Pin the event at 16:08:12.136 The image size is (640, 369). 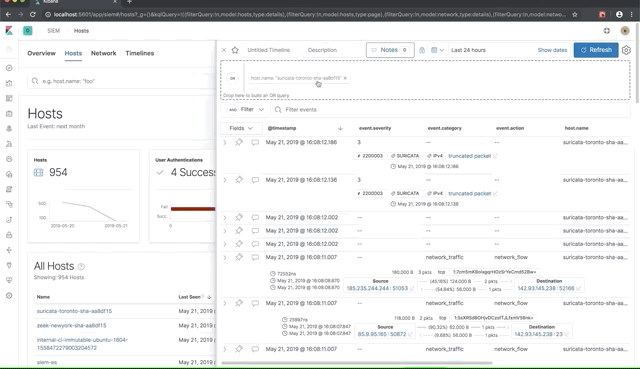[x=239, y=180]
